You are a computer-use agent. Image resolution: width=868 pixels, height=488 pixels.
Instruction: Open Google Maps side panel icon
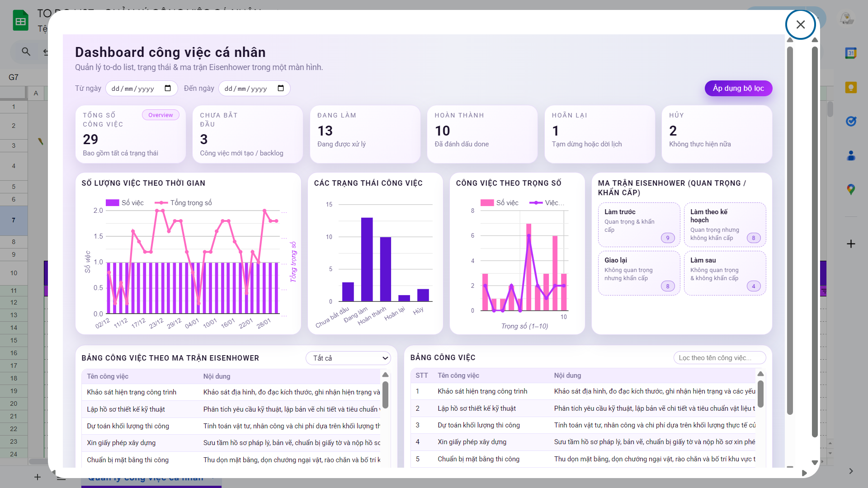tap(851, 189)
